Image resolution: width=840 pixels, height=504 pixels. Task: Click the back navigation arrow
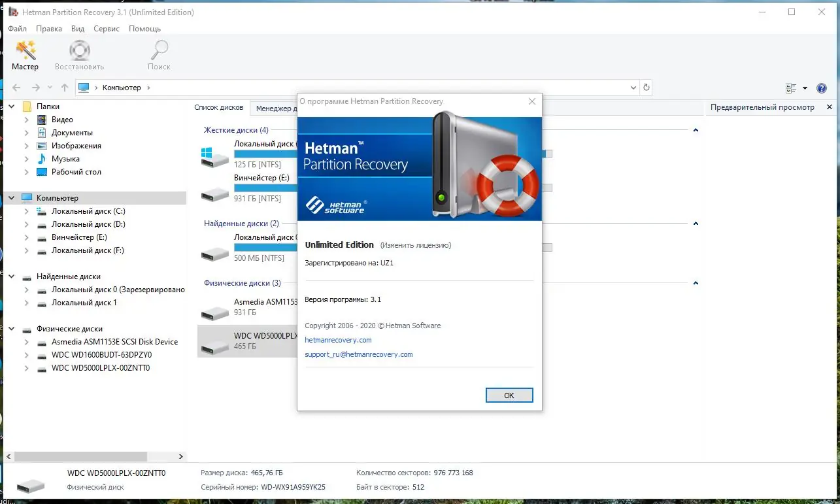pyautogui.click(x=16, y=87)
